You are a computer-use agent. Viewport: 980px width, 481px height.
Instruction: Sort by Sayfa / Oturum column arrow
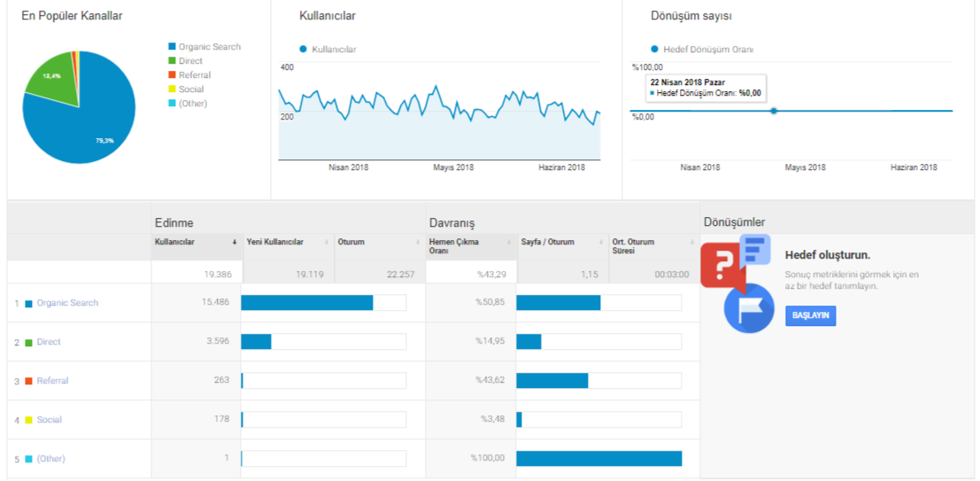(x=601, y=242)
